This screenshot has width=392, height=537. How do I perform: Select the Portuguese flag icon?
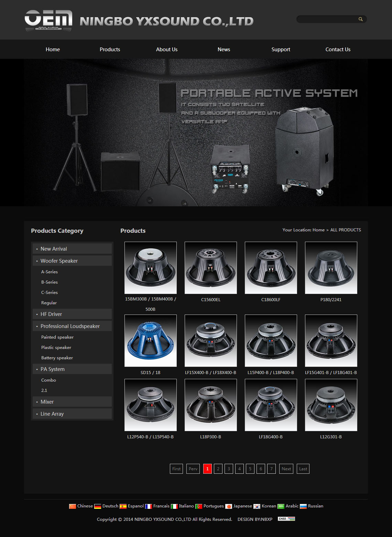point(199,506)
